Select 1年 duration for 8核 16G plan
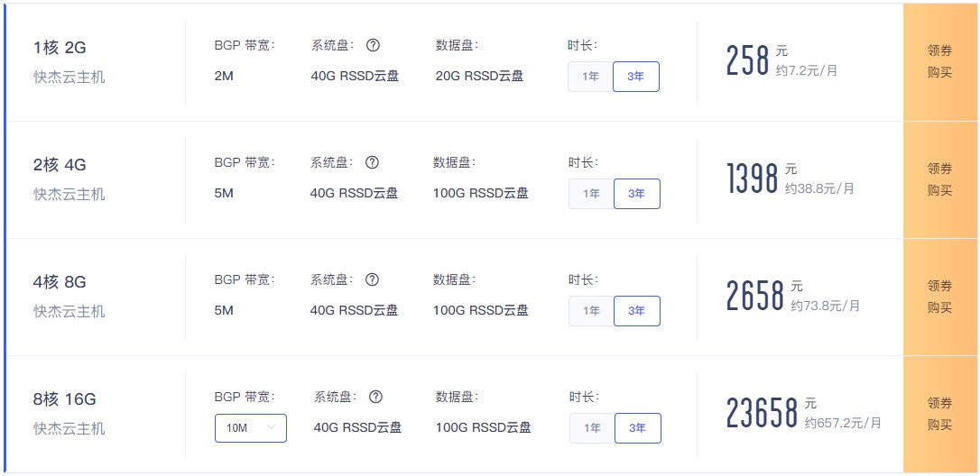This screenshot has width=980, height=476. [592, 428]
